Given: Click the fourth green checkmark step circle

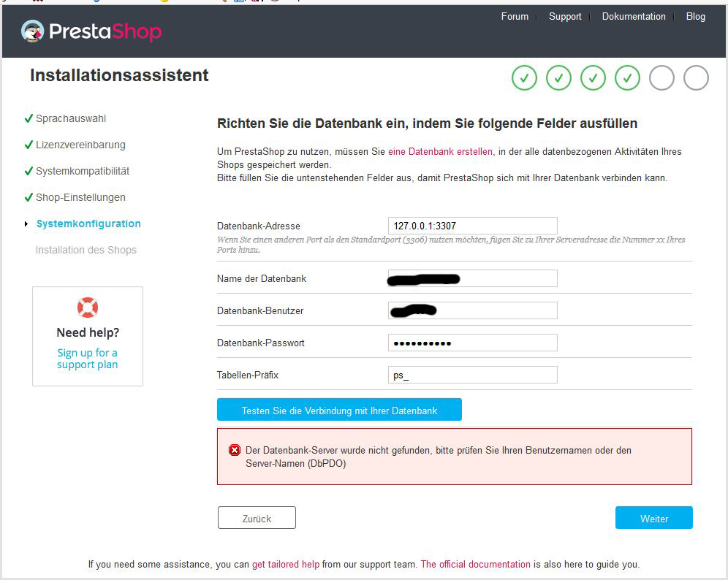Looking at the screenshot, I should pos(627,78).
